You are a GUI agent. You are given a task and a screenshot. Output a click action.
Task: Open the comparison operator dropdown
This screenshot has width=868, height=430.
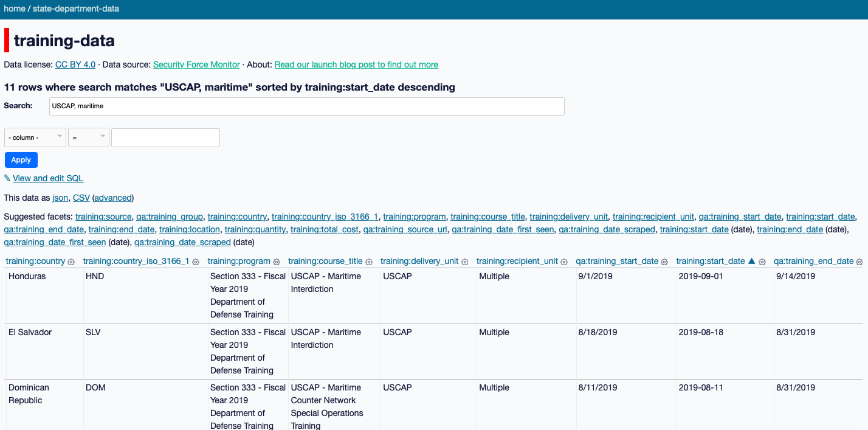[x=89, y=137]
